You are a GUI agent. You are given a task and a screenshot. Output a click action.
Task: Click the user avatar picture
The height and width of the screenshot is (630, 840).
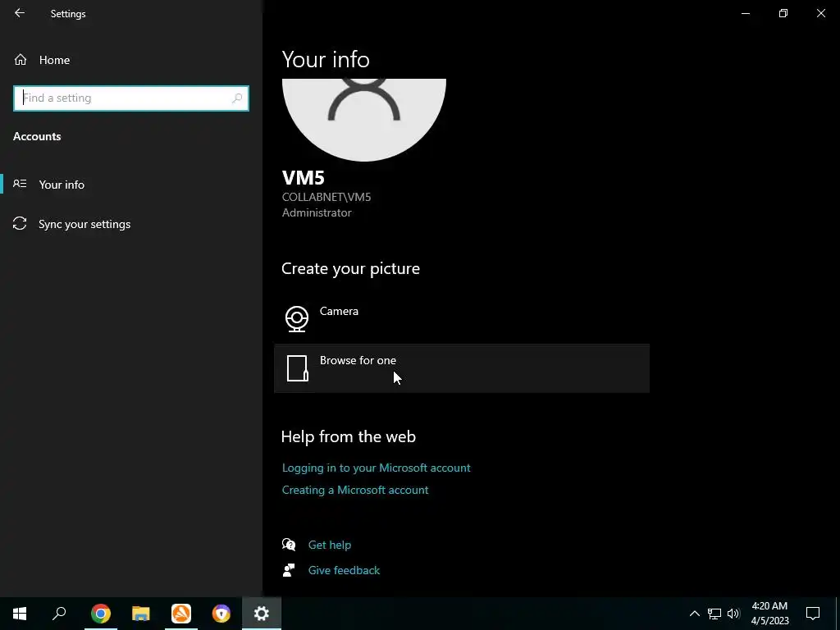click(x=363, y=120)
